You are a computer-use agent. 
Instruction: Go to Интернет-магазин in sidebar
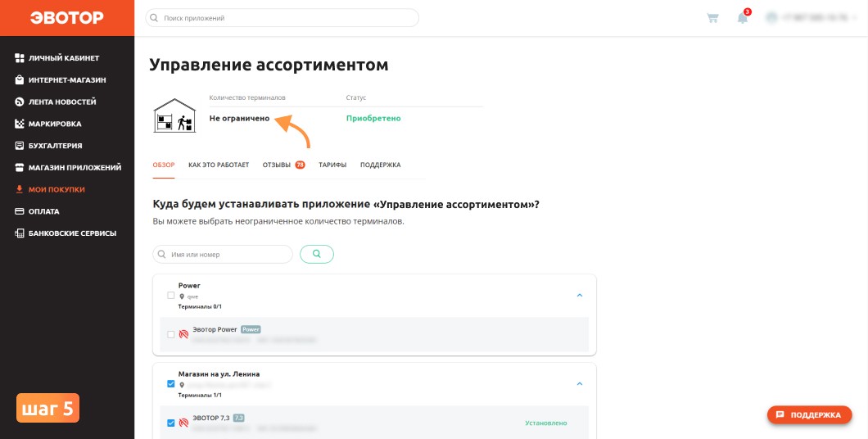67,79
